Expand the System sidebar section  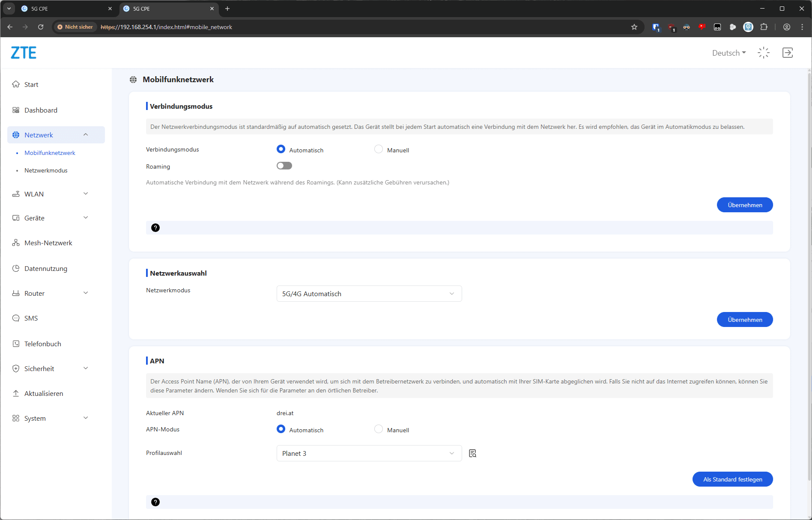pos(56,418)
